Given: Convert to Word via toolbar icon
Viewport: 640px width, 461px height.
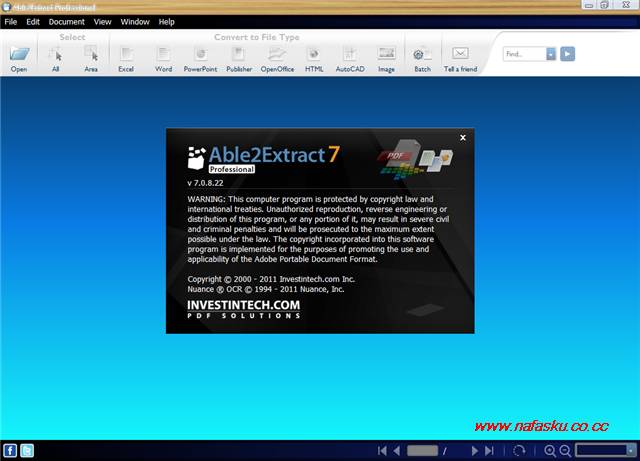Looking at the screenshot, I should (163, 54).
